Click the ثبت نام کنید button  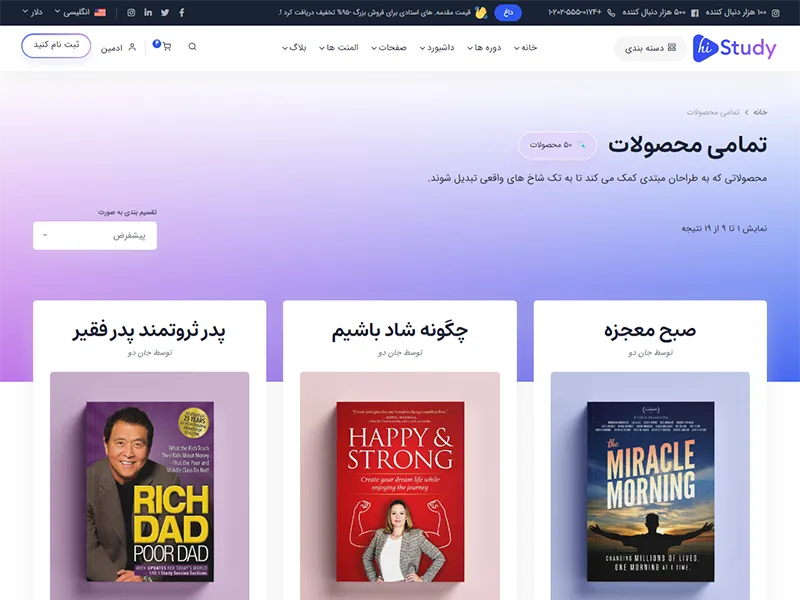click(x=56, y=45)
